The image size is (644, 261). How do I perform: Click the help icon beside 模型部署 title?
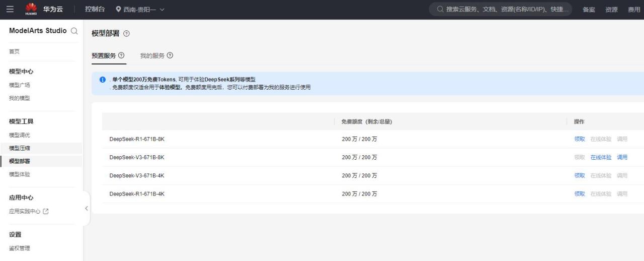[x=126, y=33]
